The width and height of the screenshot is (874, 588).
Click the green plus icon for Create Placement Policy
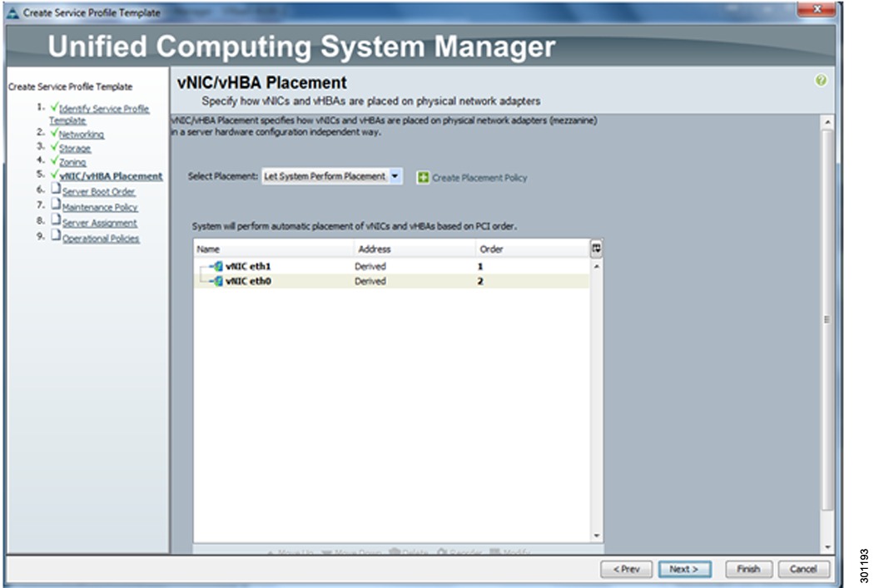[x=423, y=178]
